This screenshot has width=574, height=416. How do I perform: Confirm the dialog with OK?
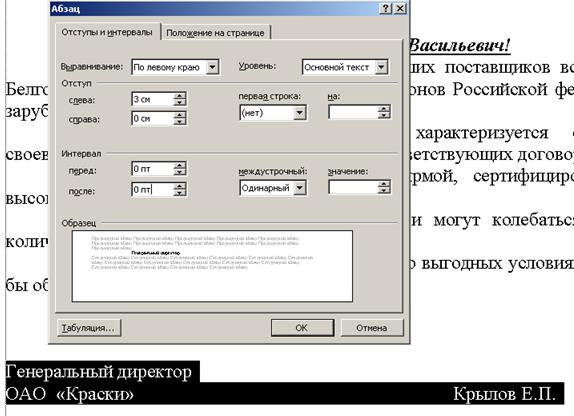point(302,328)
